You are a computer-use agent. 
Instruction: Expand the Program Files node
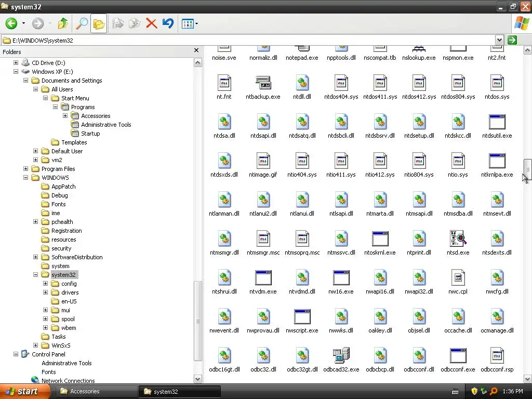pos(25,169)
